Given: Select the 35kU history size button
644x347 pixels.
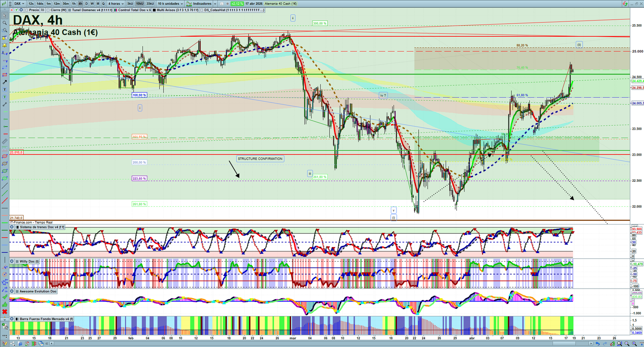Looking at the screenshot, I should coord(150,4).
